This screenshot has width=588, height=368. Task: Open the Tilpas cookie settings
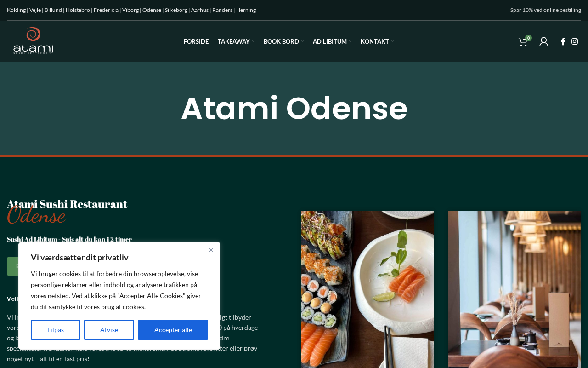click(56, 330)
